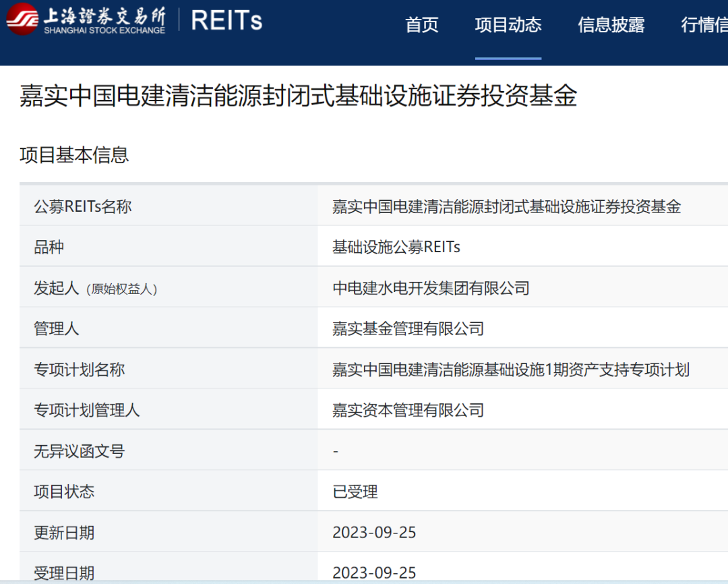Open the 首页 menu item
728x584 pixels.
click(x=421, y=25)
